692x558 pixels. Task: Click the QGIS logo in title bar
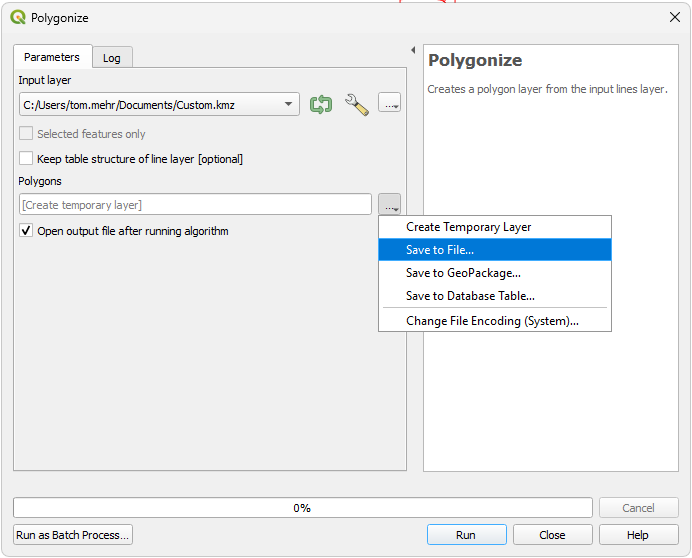[x=18, y=17]
